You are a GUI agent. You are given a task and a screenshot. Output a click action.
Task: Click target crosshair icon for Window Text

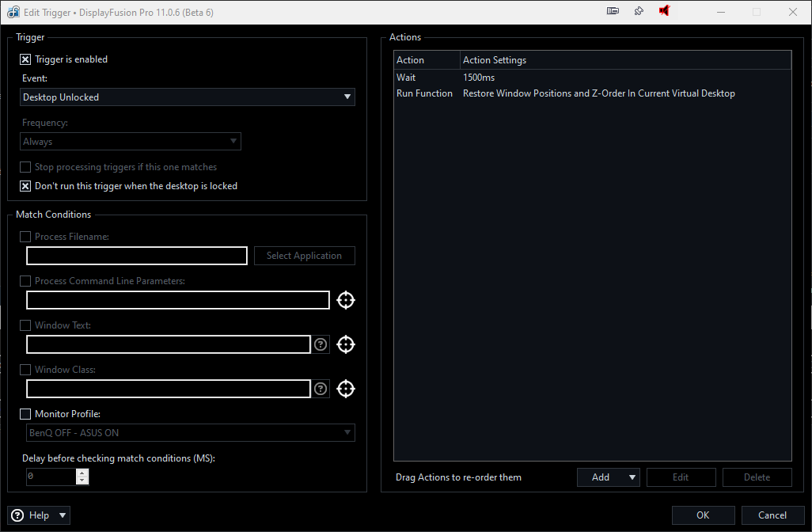coord(345,344)
